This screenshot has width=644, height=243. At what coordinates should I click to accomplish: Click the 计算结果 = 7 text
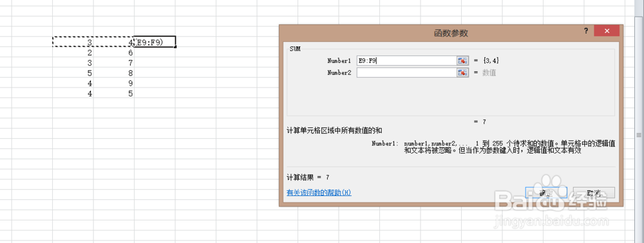point(308,177)
